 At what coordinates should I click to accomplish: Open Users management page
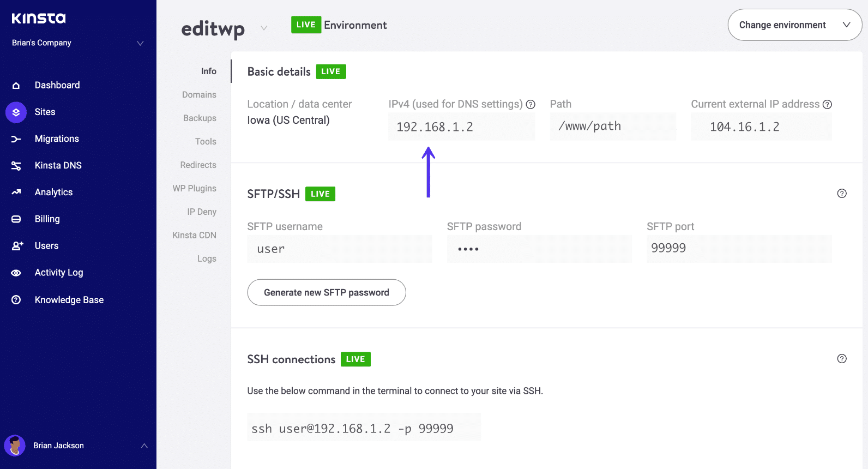(47, 246)
